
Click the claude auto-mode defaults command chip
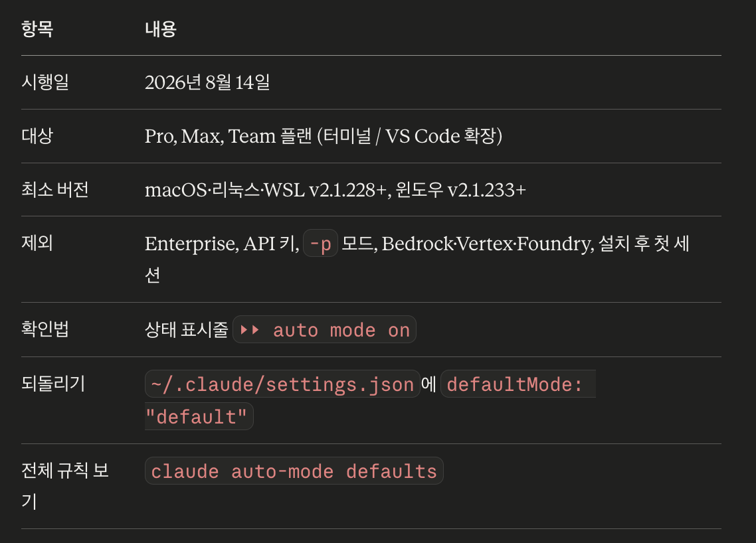[x=294, y=471]
